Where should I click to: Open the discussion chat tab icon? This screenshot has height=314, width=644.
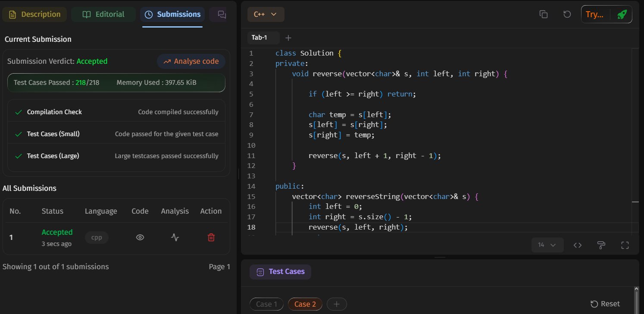point(222,14)
